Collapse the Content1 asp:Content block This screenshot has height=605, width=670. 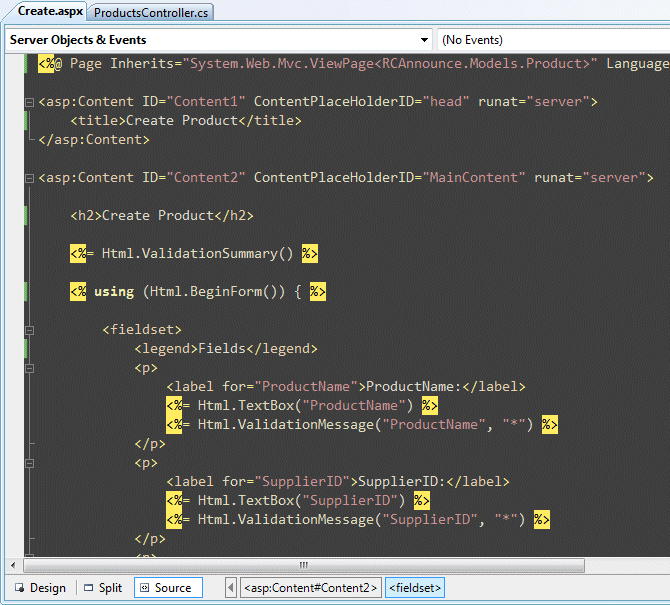pos(29,102)
